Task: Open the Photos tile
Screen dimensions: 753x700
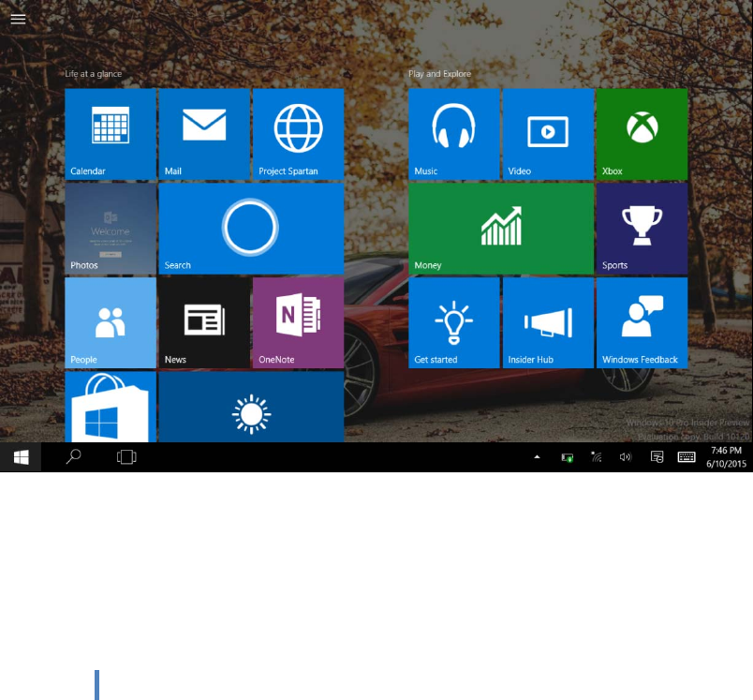Action: point(111,229)
